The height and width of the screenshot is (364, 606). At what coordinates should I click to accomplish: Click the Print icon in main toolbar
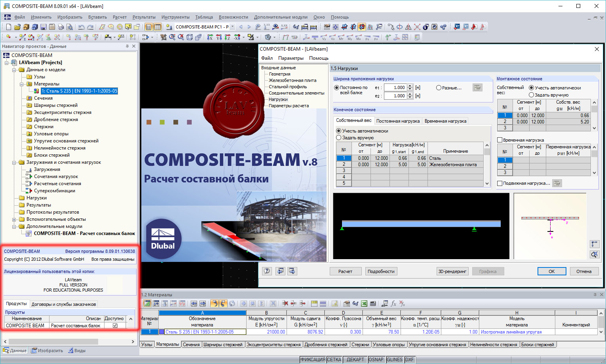click(x=61, y=27)
